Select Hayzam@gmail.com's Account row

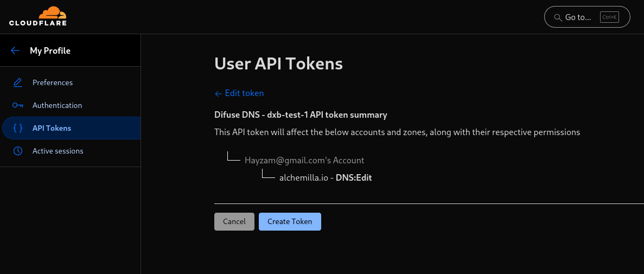(304, 160)
